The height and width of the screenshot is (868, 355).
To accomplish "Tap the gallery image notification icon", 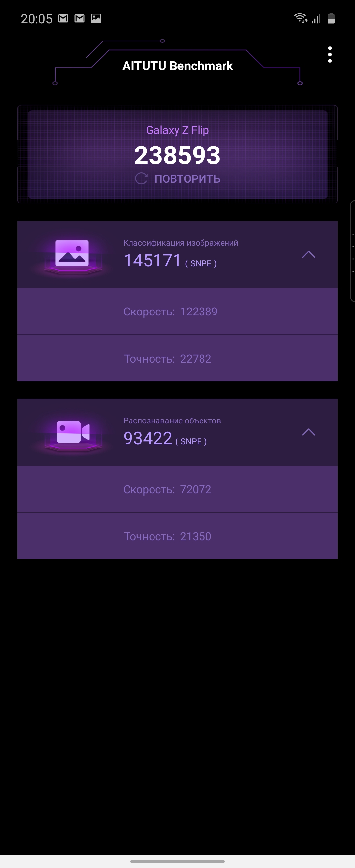I will click(x=96, y=18).
